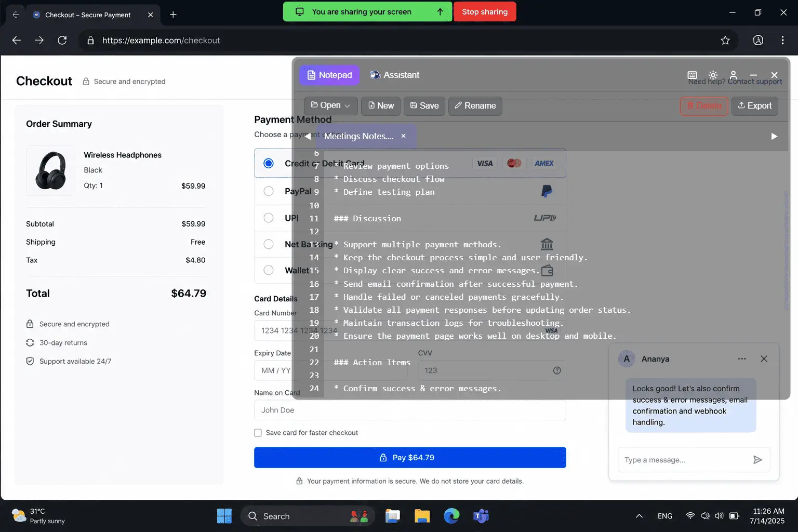Select the Meetings Notes tab

[359, 136]
